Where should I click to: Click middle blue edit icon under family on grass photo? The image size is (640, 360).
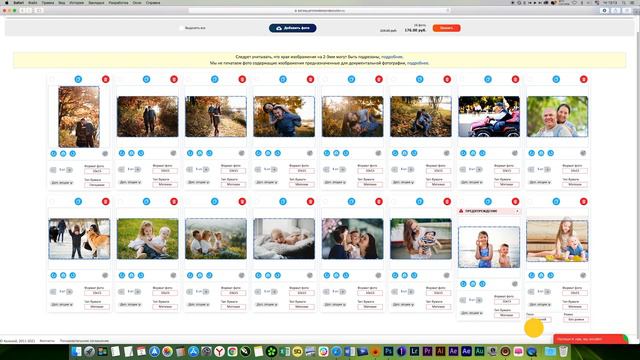click(200, 276)
